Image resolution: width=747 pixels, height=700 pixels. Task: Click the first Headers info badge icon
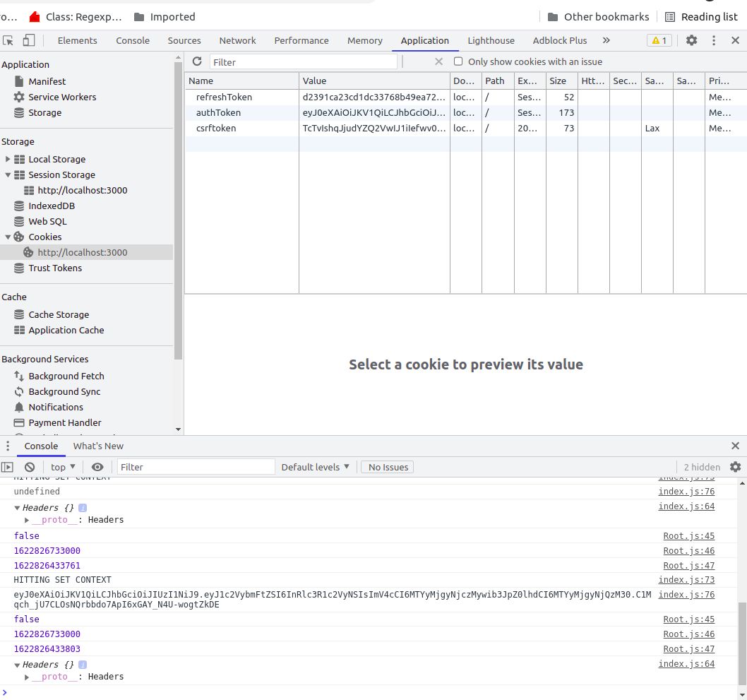tap(83, 508)
